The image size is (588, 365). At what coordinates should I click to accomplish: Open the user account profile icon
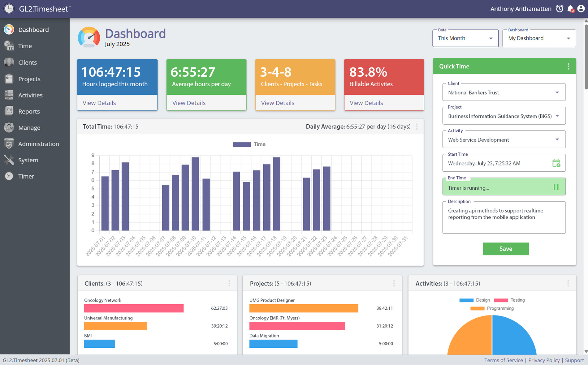pyautogui.click(x=581, y=9)
